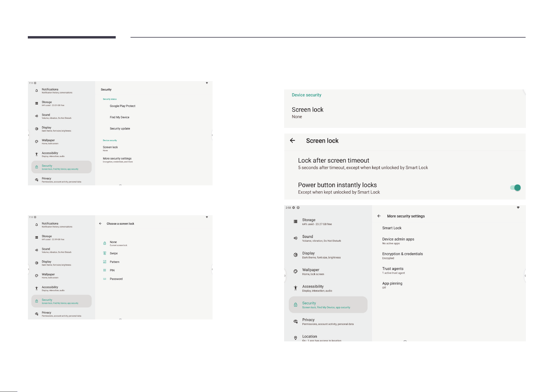554x392 pixels.
Task: Click the Storage icon beside 23.01 GB free
Action: [36, 103]
